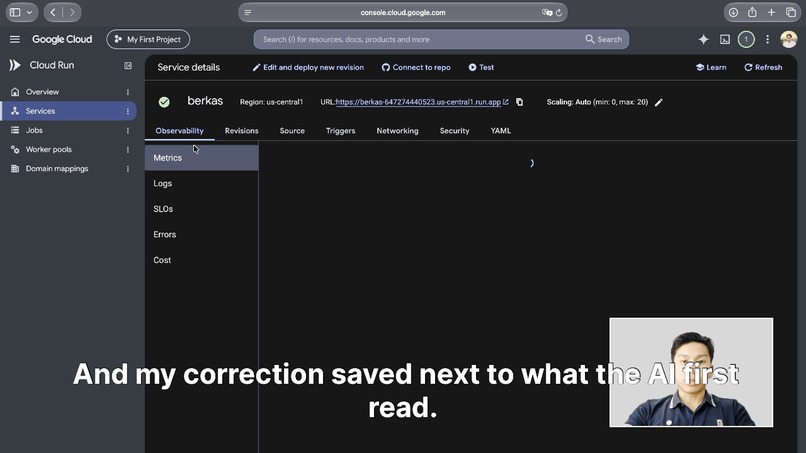Image resolution: width=806 pixels, height=453 pixels.
Task: Go back in Safari history
Action: point(53,12)
